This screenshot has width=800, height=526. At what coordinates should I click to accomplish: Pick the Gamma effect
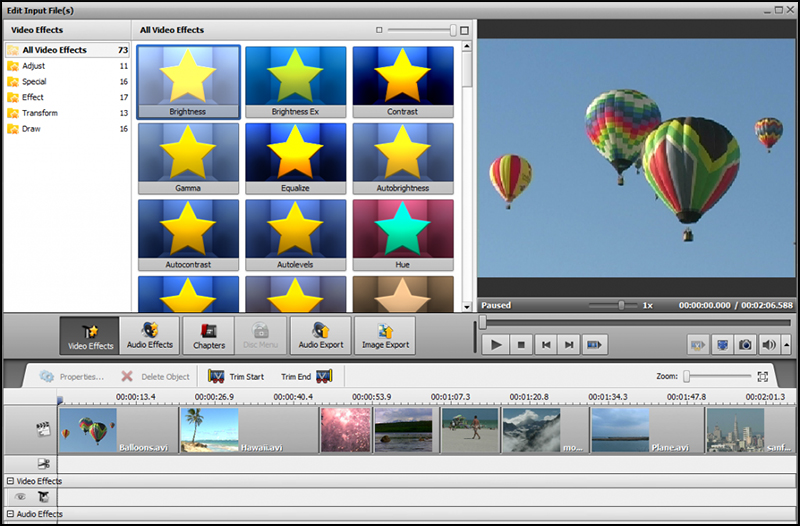click(188, 159)
